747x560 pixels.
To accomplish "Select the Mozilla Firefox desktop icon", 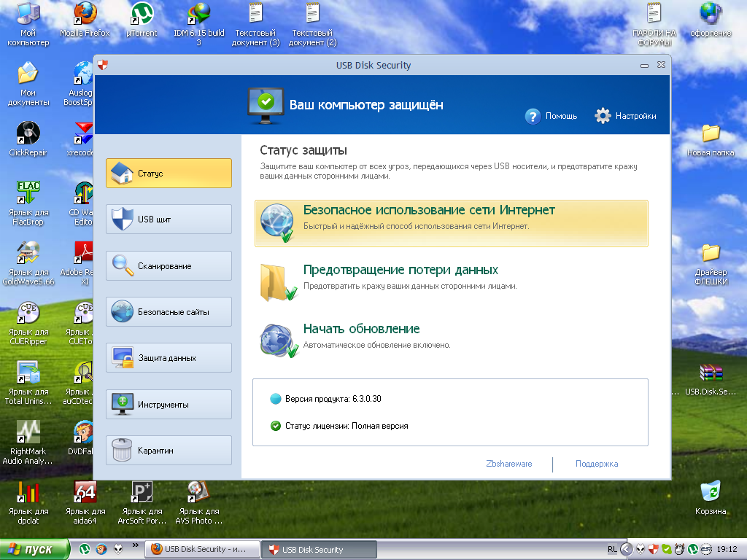I will (x=85, y=20).
